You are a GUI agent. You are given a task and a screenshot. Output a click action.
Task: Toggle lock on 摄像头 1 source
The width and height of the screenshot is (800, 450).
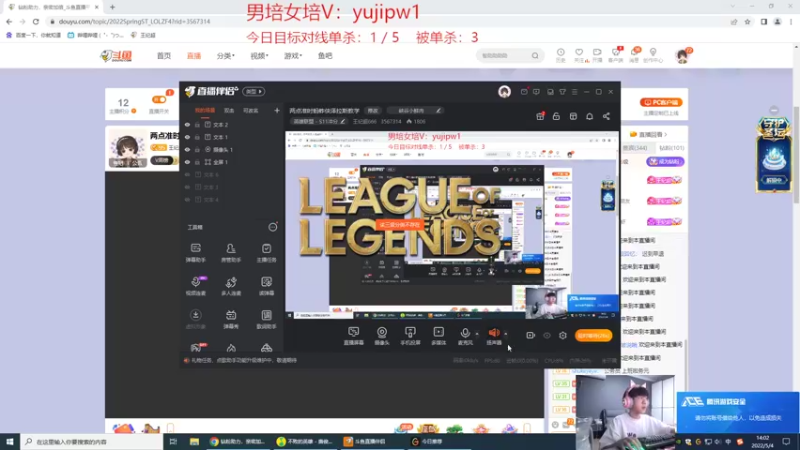click(x=197, y=149)
